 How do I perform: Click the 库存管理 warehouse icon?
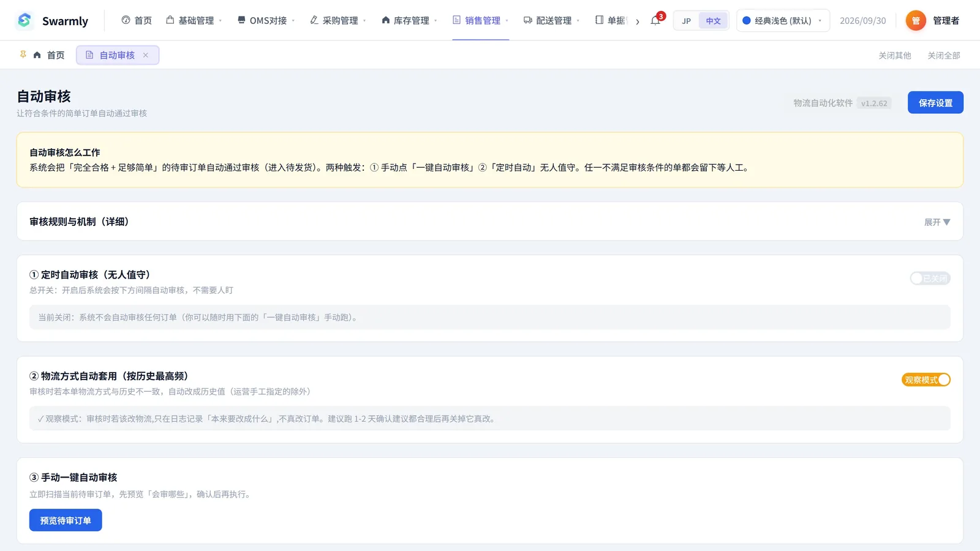coord(385,20)
